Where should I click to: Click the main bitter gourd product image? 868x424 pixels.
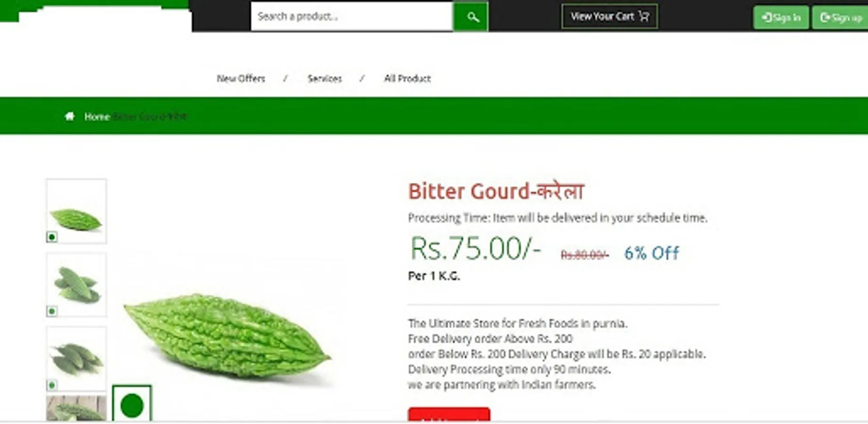[227, 335]
